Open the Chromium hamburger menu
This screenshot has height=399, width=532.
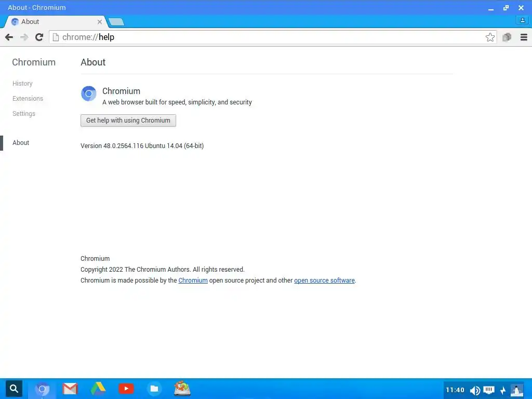(x=524, y=37)
